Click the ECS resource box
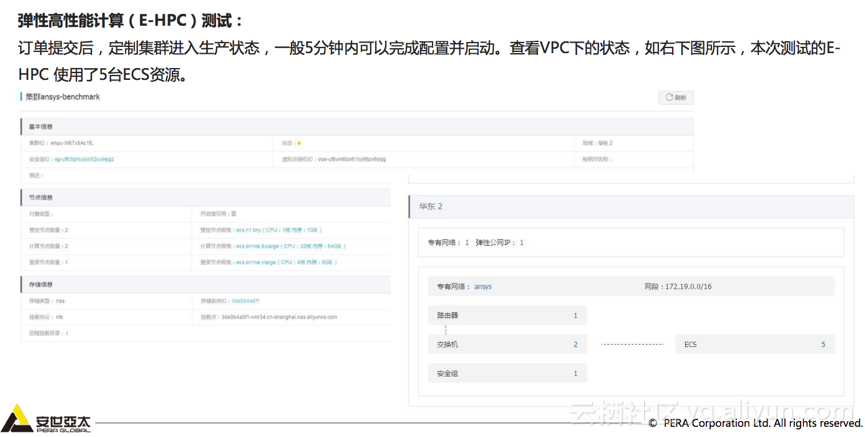The image size is (865, 437). tap(755, 344)
